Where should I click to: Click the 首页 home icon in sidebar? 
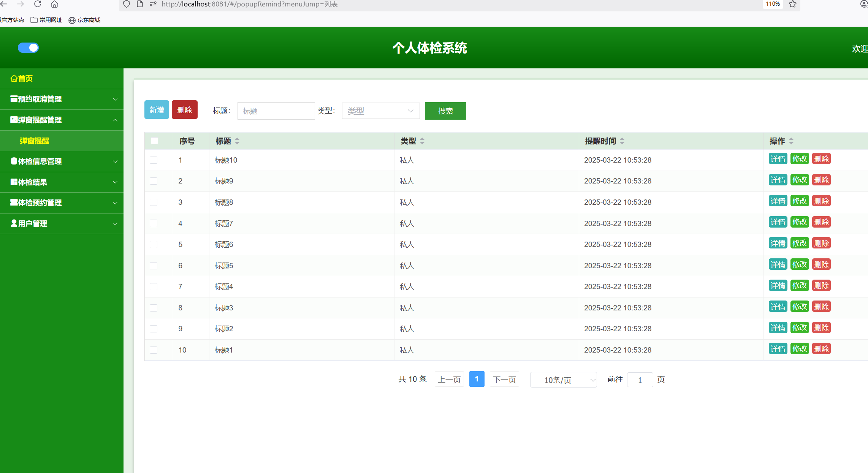(x=14, y=79)
